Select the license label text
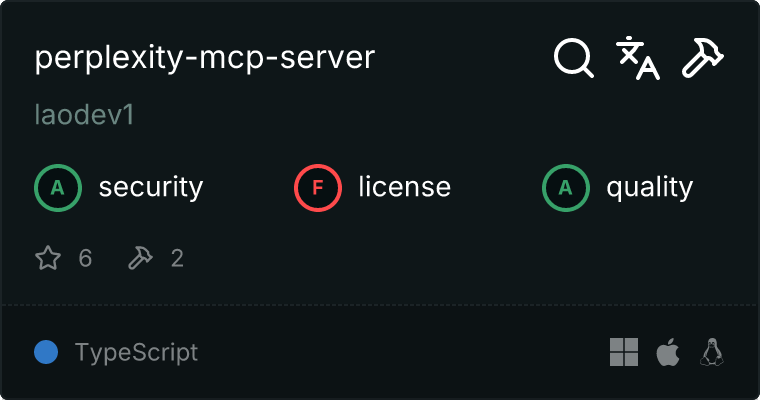 pos(404,187)
